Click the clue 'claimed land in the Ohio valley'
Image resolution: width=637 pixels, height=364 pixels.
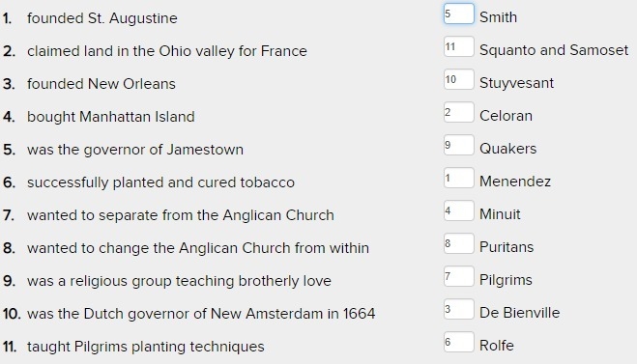click(x=167, y=51)
